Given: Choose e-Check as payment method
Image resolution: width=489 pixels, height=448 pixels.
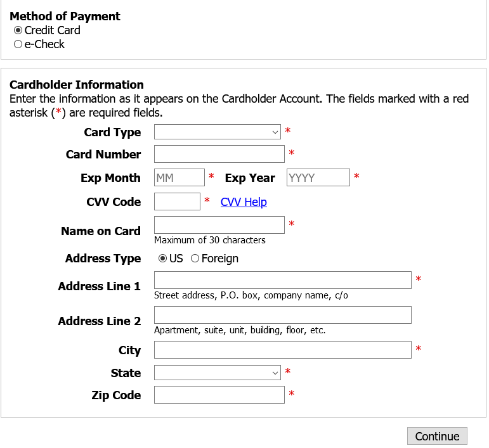Looking at the screenshot, I should (18, 44).
